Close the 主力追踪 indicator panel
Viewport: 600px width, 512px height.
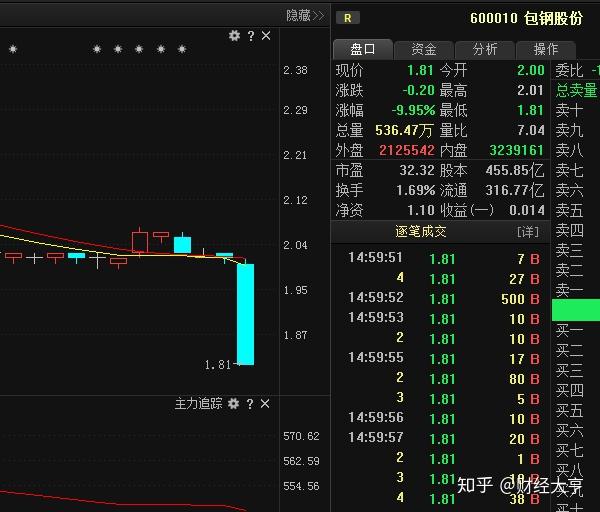pos(265,404)
